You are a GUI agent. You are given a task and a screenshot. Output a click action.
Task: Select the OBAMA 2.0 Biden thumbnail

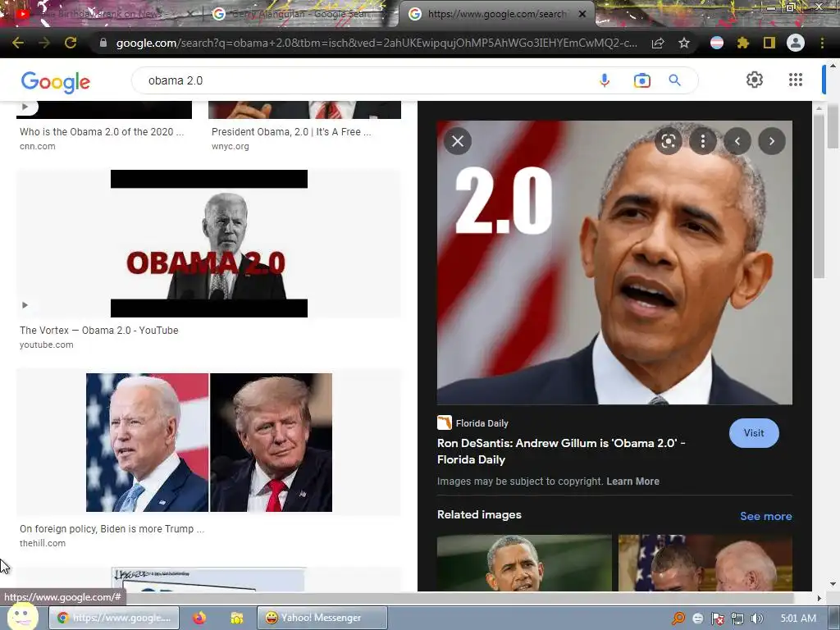point(209,244)
